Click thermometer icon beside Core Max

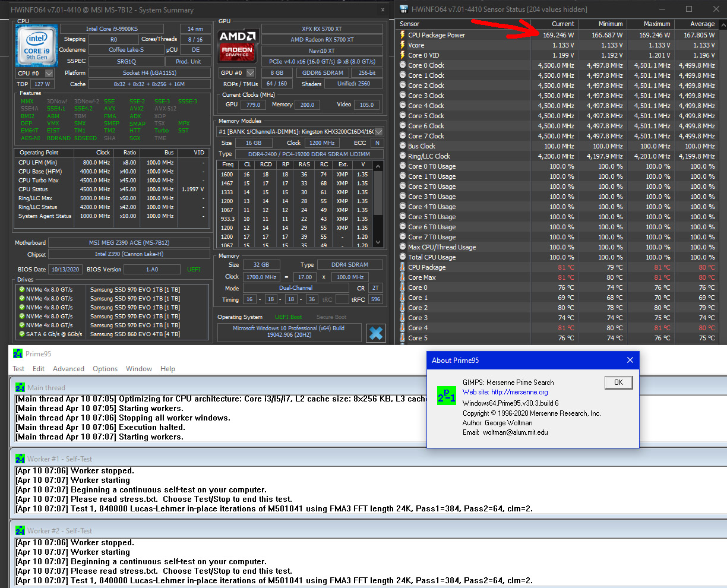pyautogui.click(x=403, y=277)
